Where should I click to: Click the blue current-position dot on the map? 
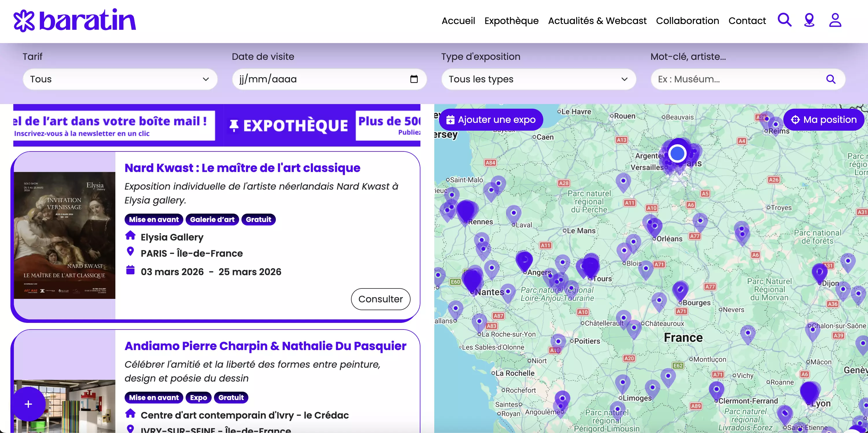coord(677,153)
